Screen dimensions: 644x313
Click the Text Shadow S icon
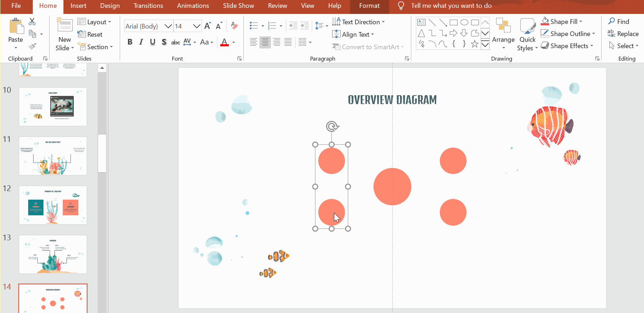point(164,42)
